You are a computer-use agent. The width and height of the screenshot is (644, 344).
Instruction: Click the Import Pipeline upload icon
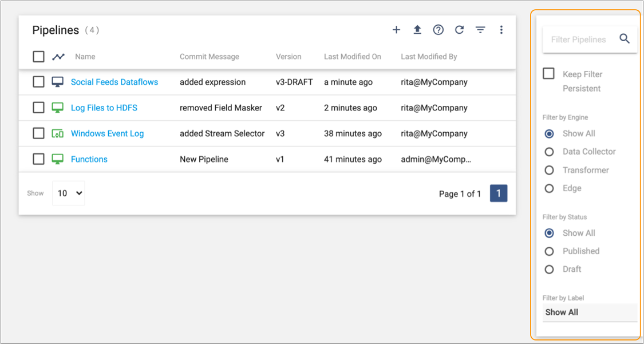417,30
